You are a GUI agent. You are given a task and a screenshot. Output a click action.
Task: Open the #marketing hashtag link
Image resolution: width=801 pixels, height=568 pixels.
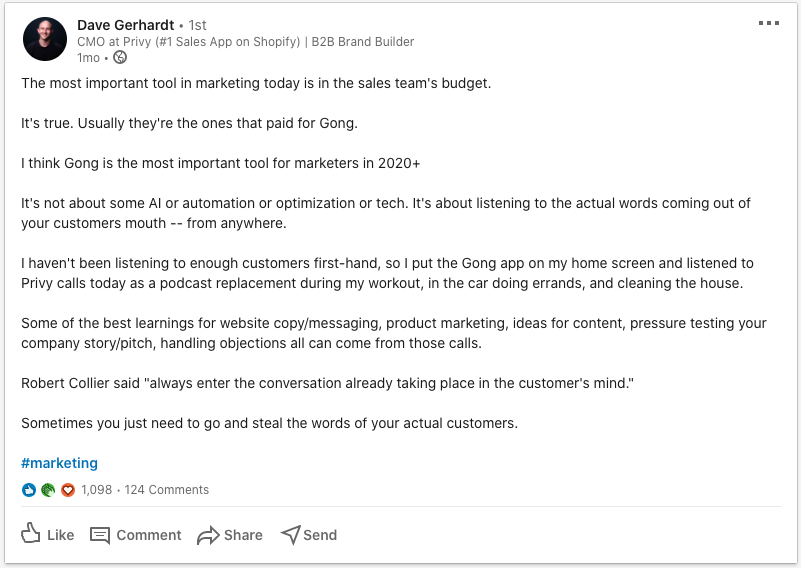coord(59,463)
